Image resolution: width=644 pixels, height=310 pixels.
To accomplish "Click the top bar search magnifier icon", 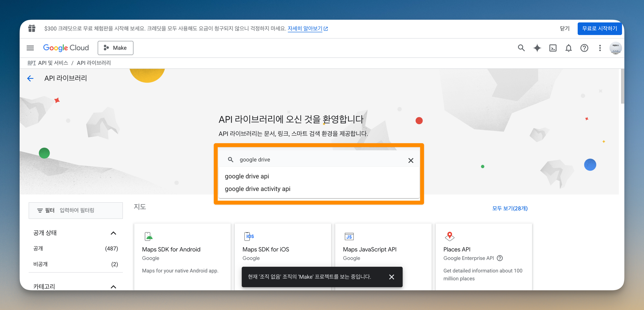I will click(x=521, y=48).
